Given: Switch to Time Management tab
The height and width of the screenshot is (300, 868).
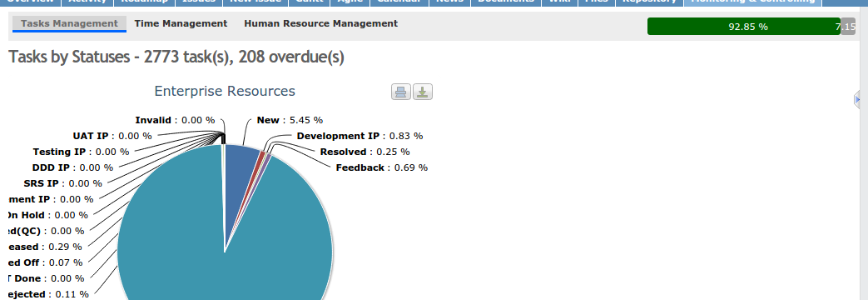Looking at the screenshot, I should pyautogui.click(x=181, y=24).
